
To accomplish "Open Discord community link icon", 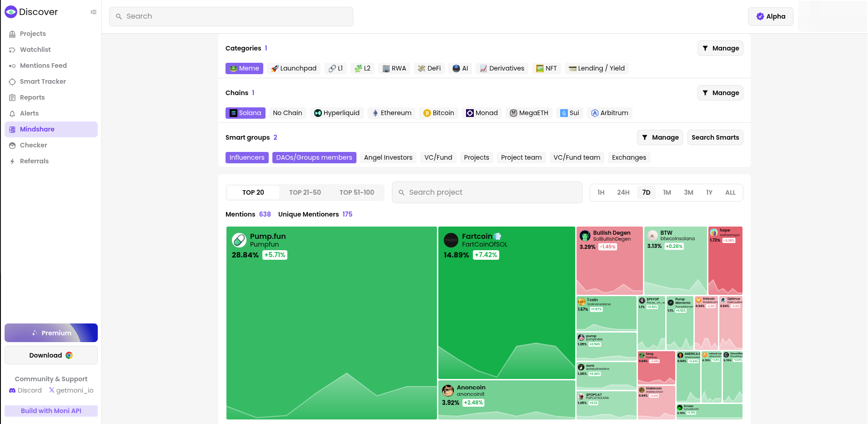I will (12, 390).
